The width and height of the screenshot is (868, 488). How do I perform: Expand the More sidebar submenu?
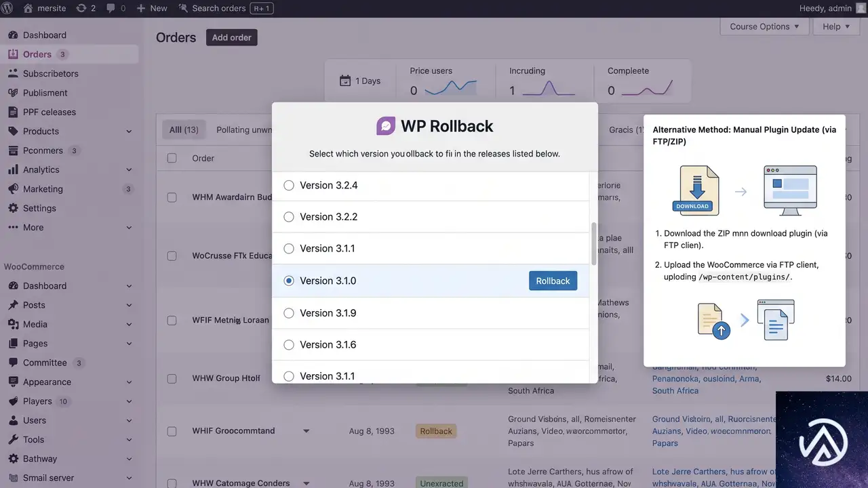pyautogui.click(x=129, y=228)
